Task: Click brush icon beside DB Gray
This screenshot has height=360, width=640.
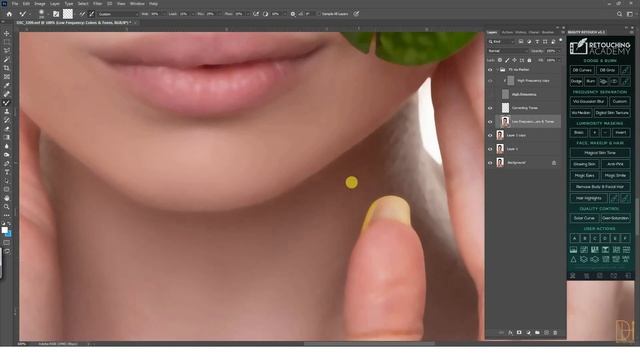Action: pyautogui.click(x=625, y=70)
